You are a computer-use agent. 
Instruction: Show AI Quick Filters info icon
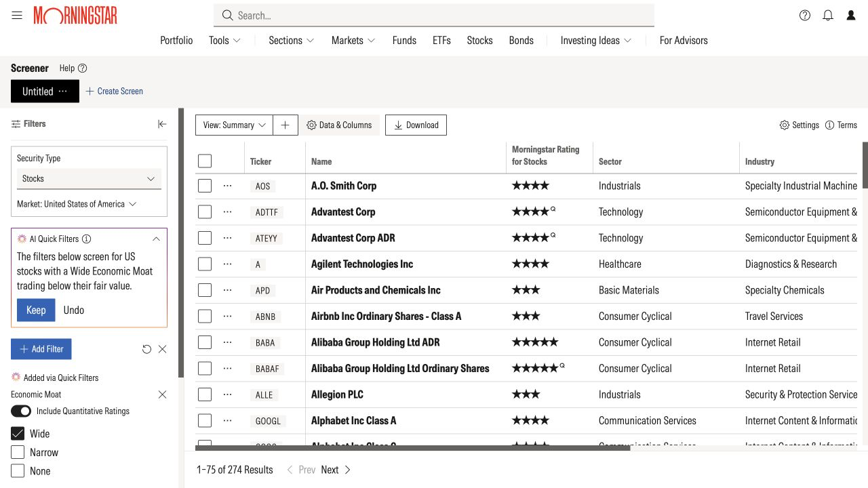point(86,239)
